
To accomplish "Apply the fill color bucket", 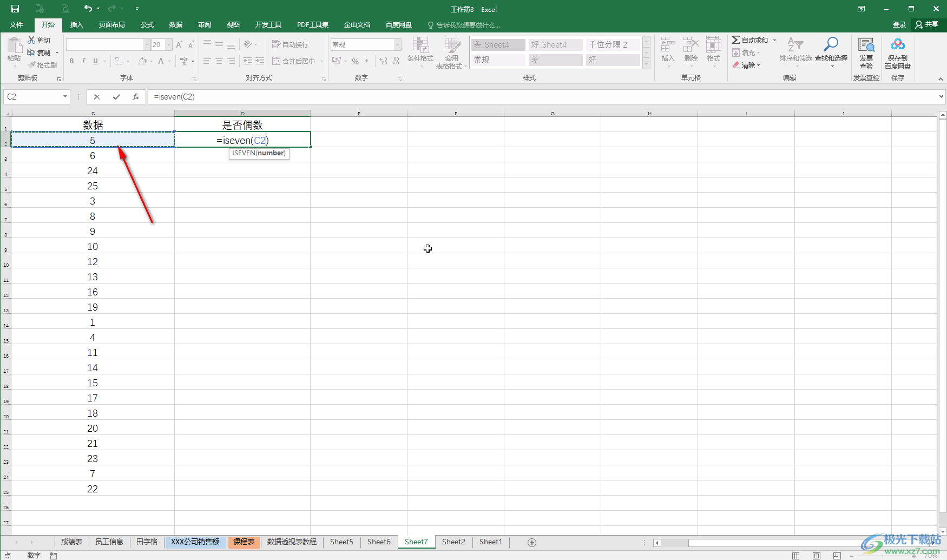I will click(142, 61).
